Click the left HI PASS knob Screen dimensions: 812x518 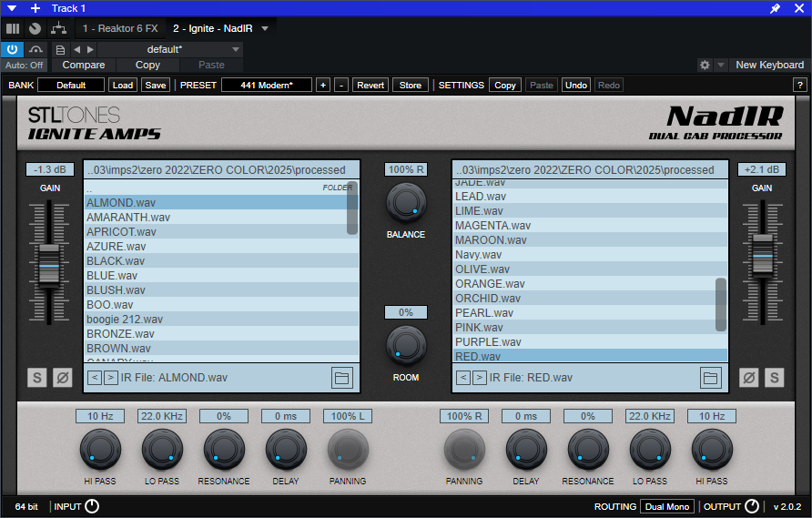[100, 450]
